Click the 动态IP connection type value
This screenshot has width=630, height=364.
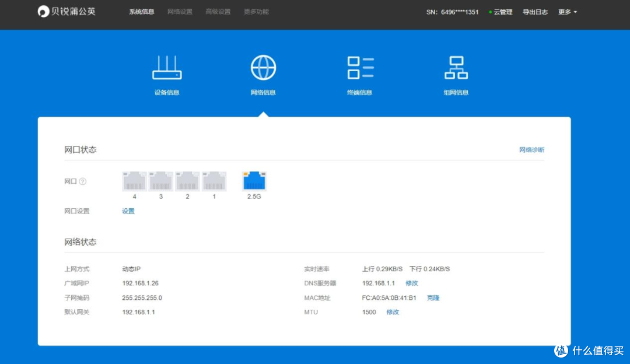click(x=131, y=269)
